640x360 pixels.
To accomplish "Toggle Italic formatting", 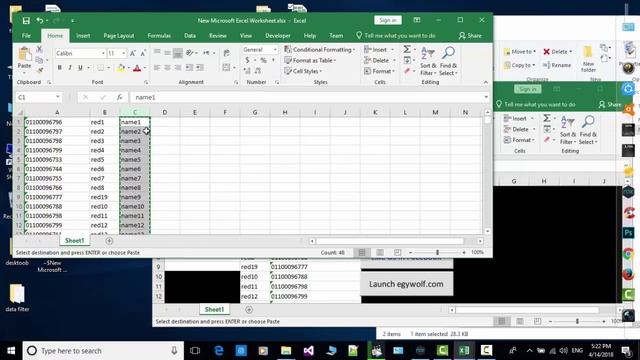I will [x=70, y=68].
